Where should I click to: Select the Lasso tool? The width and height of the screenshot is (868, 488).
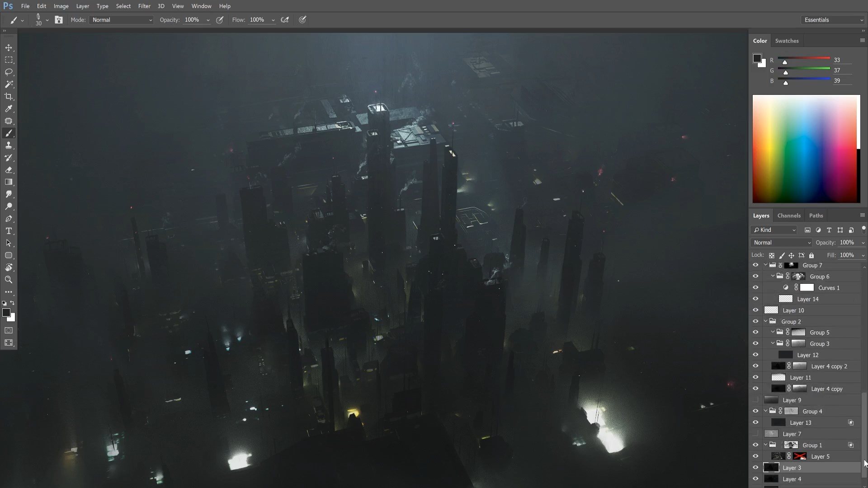point(9,72)
